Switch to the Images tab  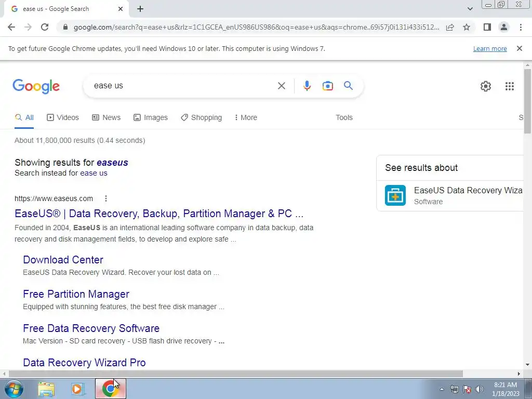coord(151,118)
